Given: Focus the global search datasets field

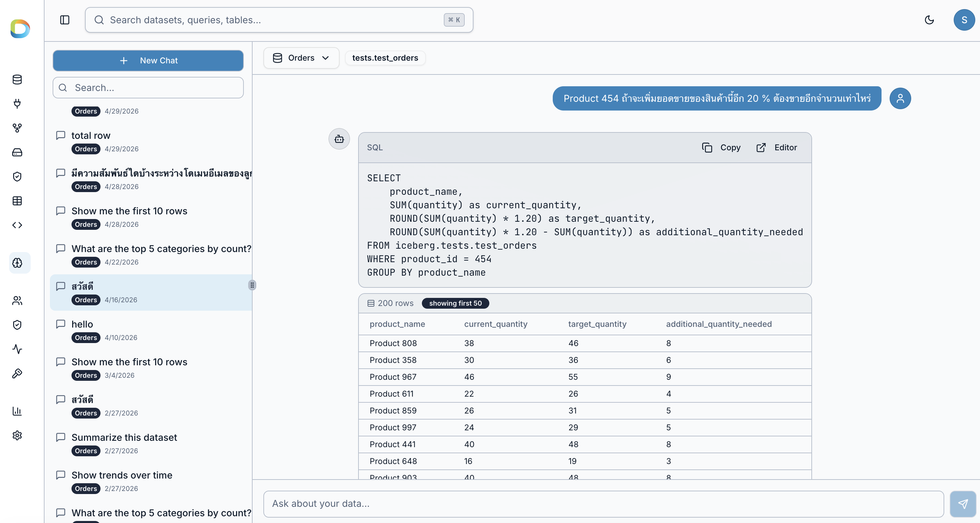Looking at the screenshot, I should 279,20.
